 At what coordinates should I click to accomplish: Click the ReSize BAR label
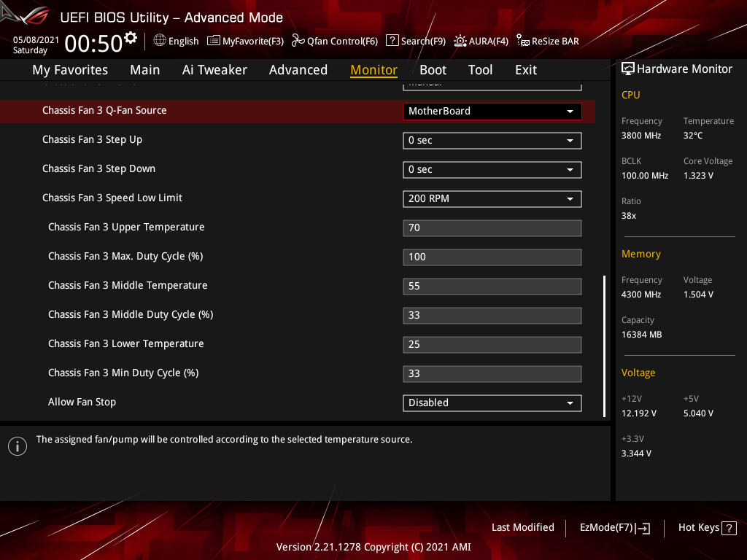coord(555,42)
